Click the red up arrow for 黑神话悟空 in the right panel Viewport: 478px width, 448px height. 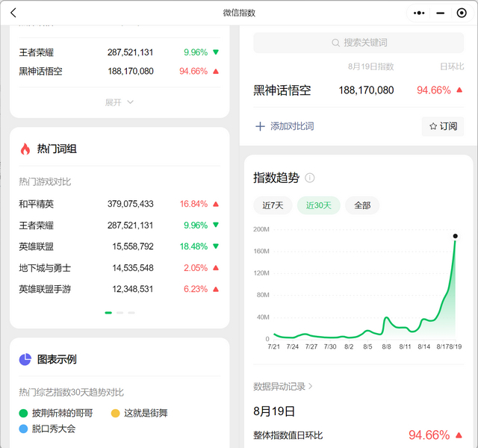pyautogui.click(x=459, y=90)
